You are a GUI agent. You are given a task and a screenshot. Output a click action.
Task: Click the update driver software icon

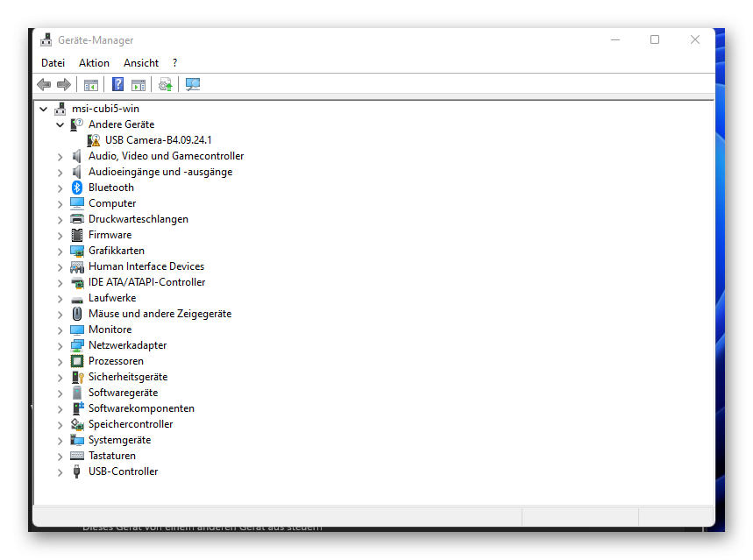click(x=165, y=85)
